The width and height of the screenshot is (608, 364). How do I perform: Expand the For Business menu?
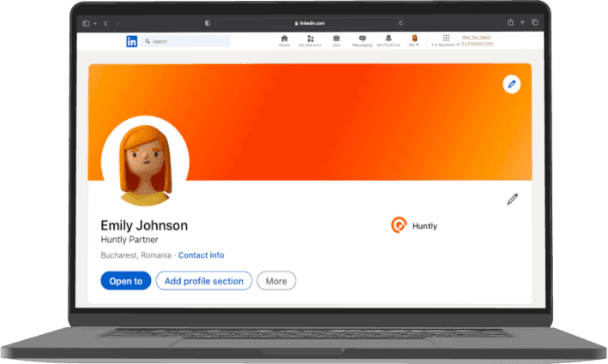[x=446, y=40]
